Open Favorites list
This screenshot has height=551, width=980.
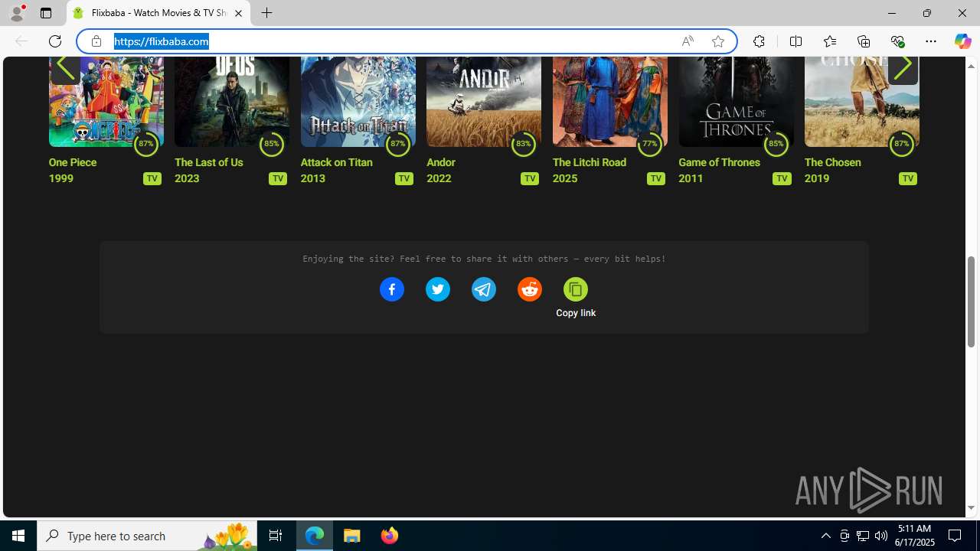click(x=829, y=41)
